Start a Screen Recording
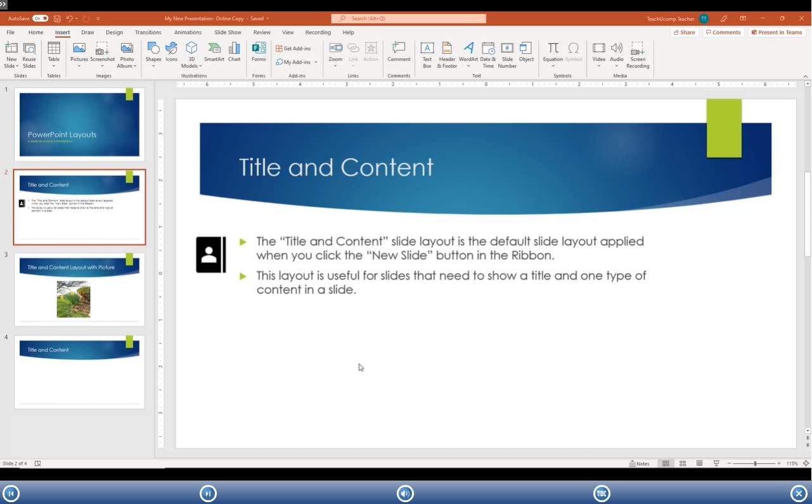This screenshot has height=504, width=812. (x=637, y=55)
